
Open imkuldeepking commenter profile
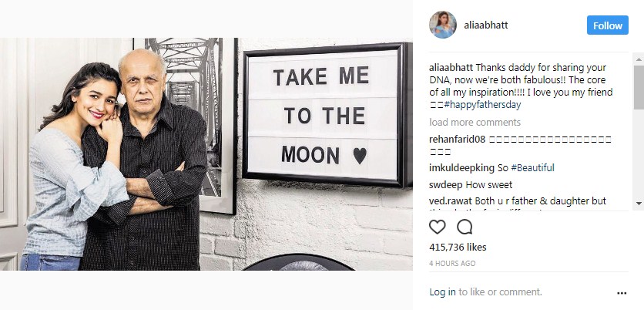pyautogui.click(x=461, y=168)
